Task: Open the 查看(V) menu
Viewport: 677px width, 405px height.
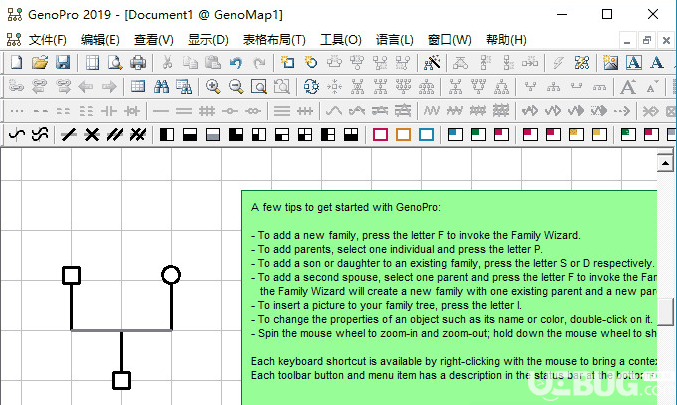Action: coord(154,40)
